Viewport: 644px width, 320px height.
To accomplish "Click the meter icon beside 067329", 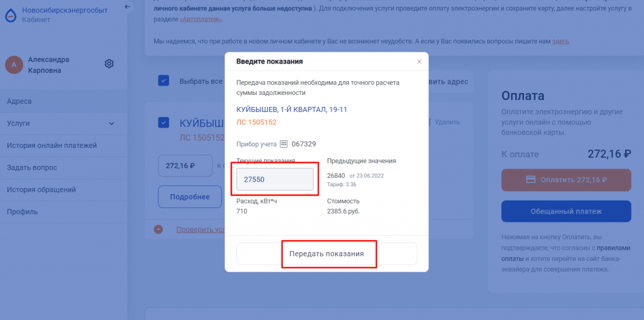I will click(x=283, y=144).
